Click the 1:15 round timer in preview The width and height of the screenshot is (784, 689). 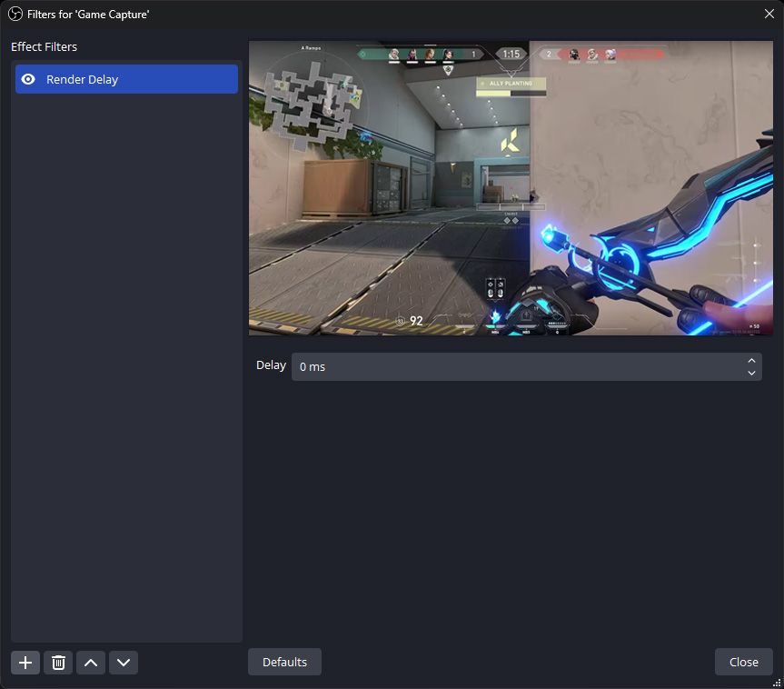click(x=511, y=55)
